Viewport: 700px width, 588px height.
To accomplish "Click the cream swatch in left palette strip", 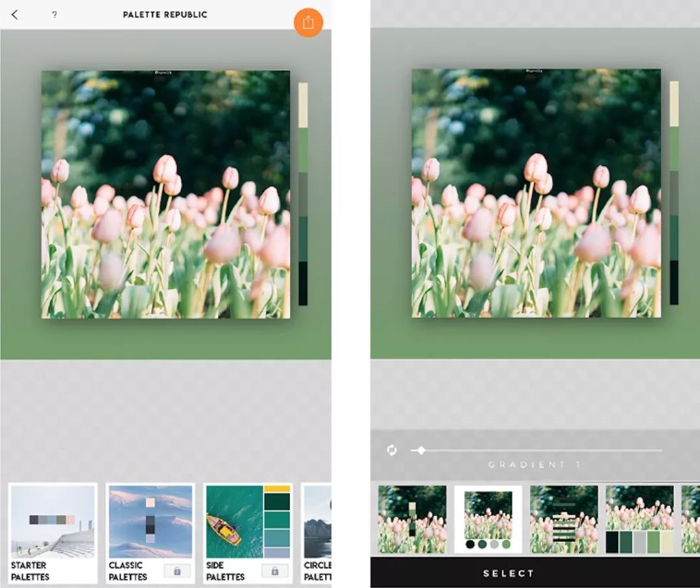I will 303,105.
